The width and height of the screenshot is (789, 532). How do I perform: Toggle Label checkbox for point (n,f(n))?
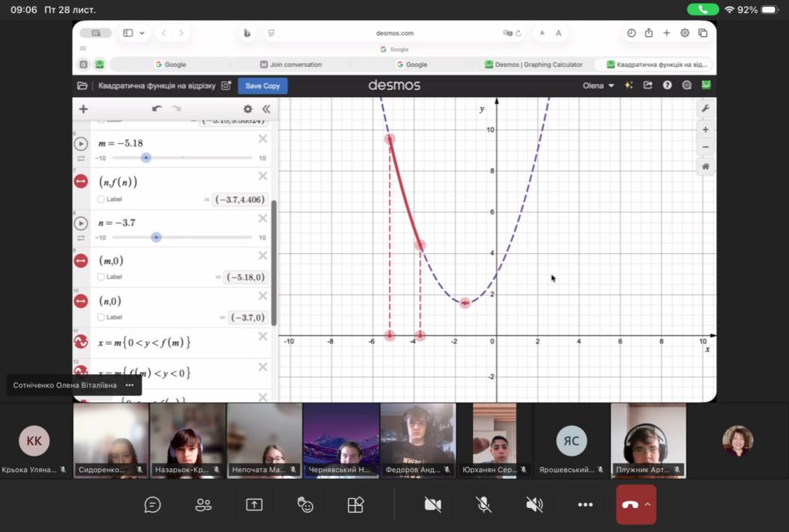[x=102, y=199]
